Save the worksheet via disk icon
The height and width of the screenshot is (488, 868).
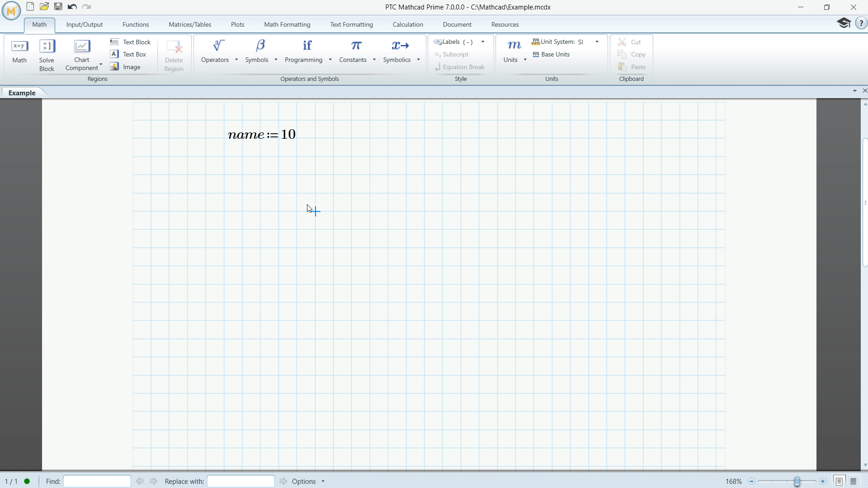point(58,7)
